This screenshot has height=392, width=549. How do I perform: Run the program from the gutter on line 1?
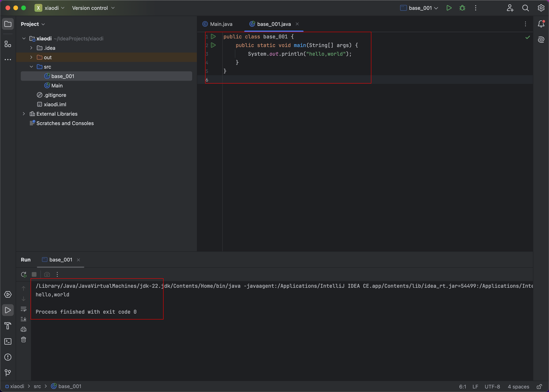(x=213, y=36)
